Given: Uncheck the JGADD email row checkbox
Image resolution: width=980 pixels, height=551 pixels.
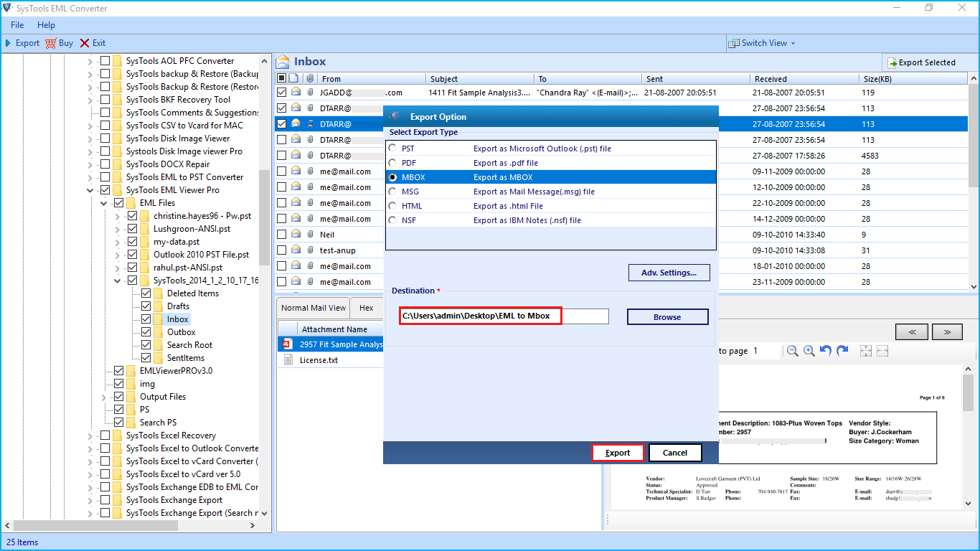Looking at the screenshot, I should [x=282, y=92].
